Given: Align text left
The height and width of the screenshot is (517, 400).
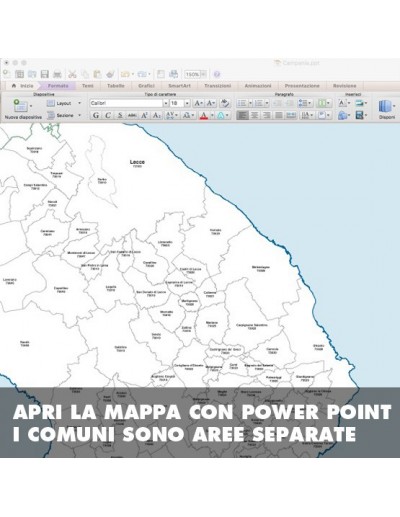Looking at the screenshot, I should (x=242, y=115).
